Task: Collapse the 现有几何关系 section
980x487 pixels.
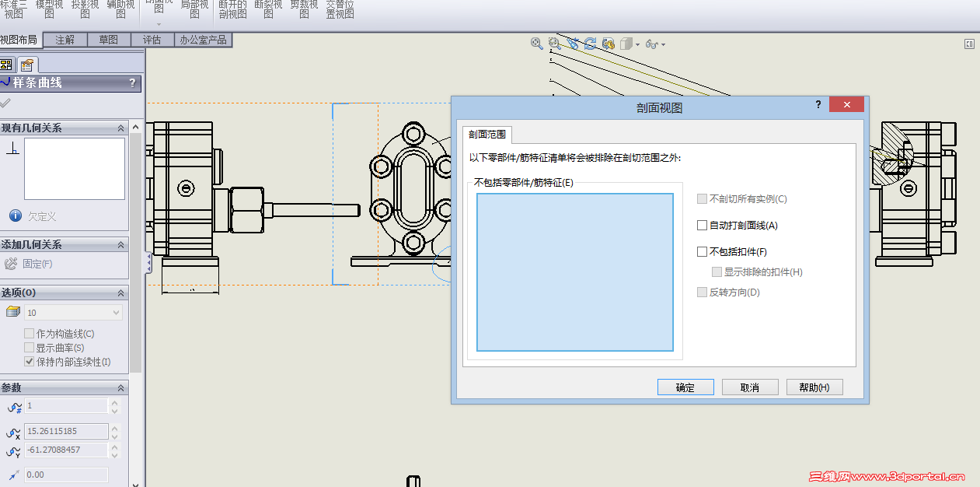Action: (x=120, y=128)
